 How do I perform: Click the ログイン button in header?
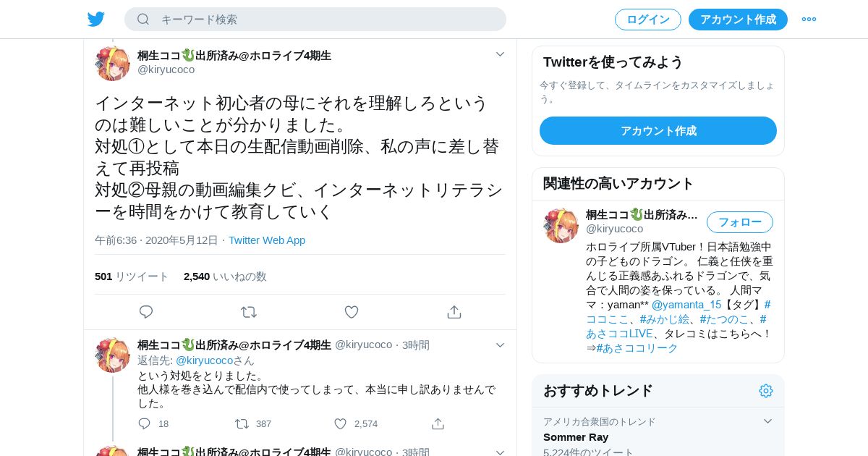[648, 20]
